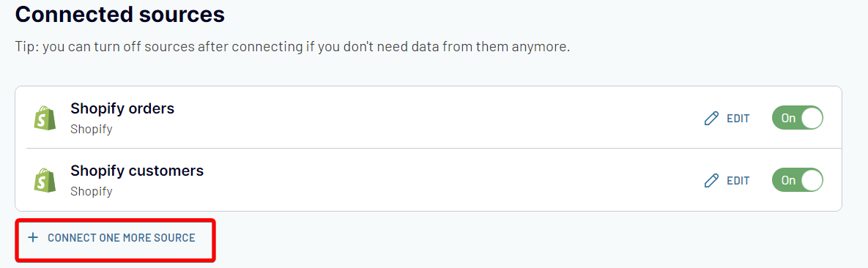Click the On label in Shopify customers switch
868x268 pixels.
pyautogui.click(x=788, y=181)
